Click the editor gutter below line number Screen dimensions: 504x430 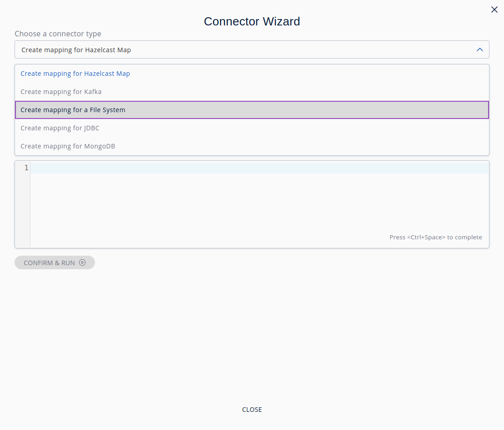pyautogui.click(x=23, y=209)
